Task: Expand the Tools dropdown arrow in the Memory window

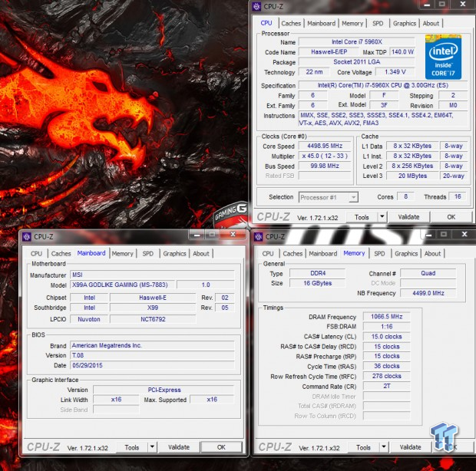Action: point(384,447)
